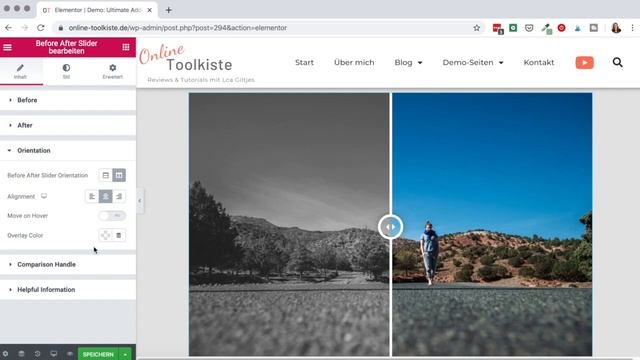Image resolution: width=640 pixels, height=360 pixels.
Task: Align the slider left
Action: pyautogui.click(x=92, y=196)
